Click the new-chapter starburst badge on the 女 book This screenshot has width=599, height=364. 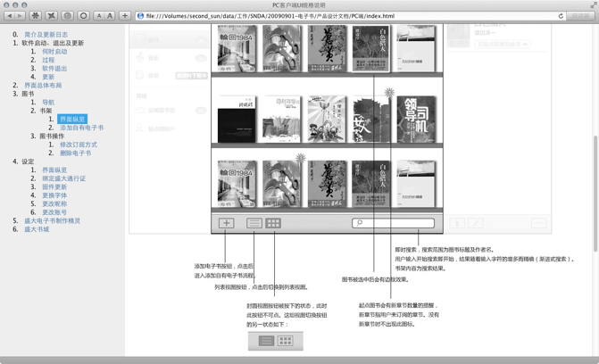coord(389,92)
